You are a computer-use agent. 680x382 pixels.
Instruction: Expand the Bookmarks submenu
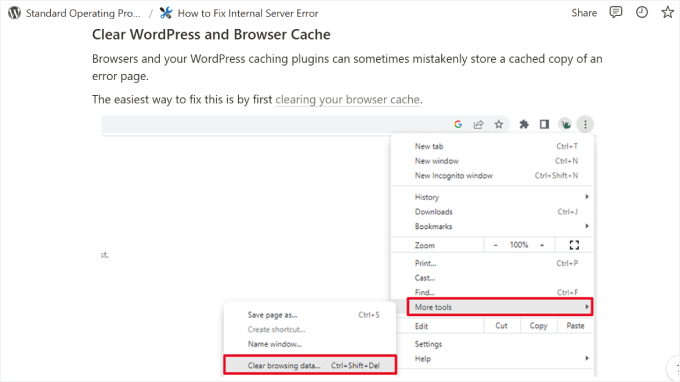point(492,226)
